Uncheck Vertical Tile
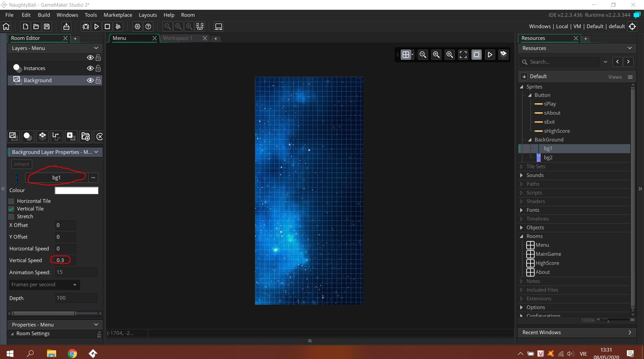This screenshot has width=644, height=359. click(x=11, y=209)
